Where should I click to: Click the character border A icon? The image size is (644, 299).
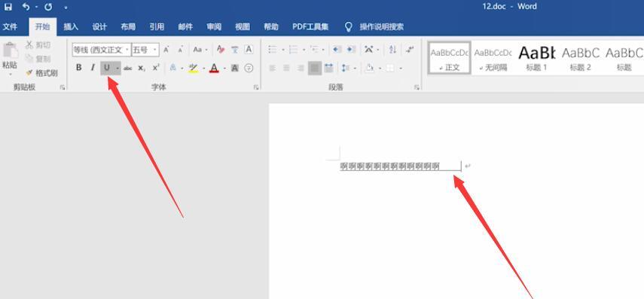pos(249,50)
